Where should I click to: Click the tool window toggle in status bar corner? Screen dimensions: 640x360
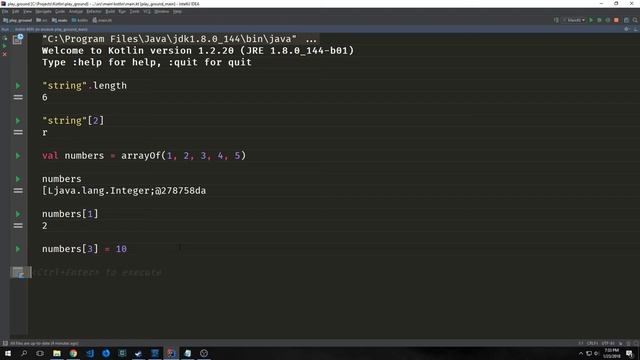[x=5, y=344]
